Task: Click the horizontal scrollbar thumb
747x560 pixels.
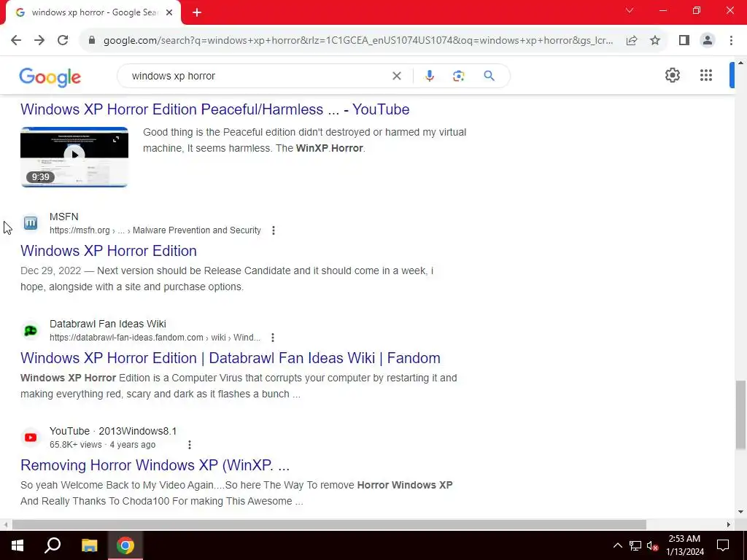Action: 329,524
